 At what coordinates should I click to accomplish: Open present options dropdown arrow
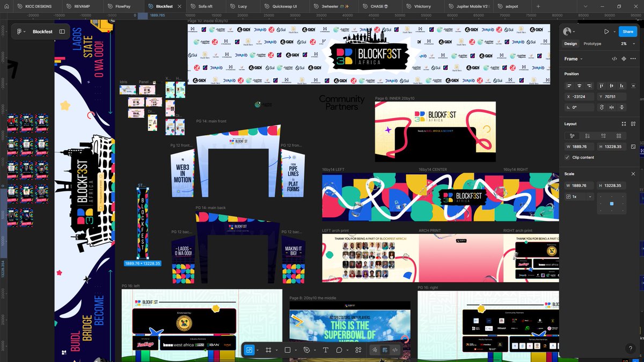point(614,32)
